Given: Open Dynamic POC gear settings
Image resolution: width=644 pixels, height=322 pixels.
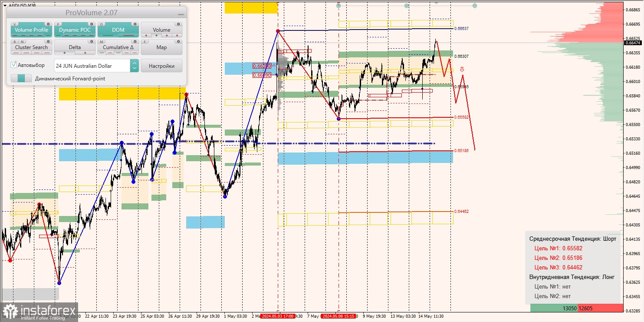Looking at the screenshot, I should [92, 24].
